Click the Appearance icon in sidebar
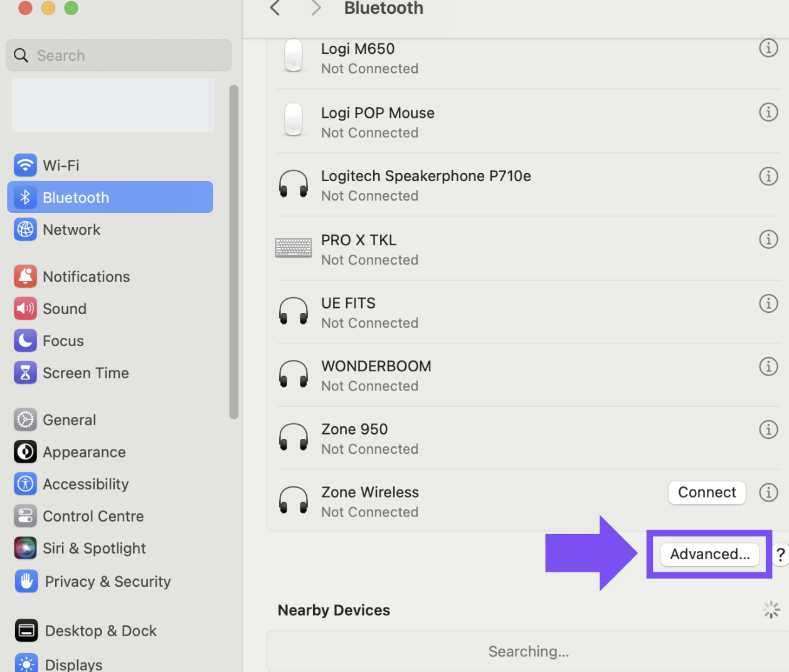 pyautogui.click(x=25, y=452)
